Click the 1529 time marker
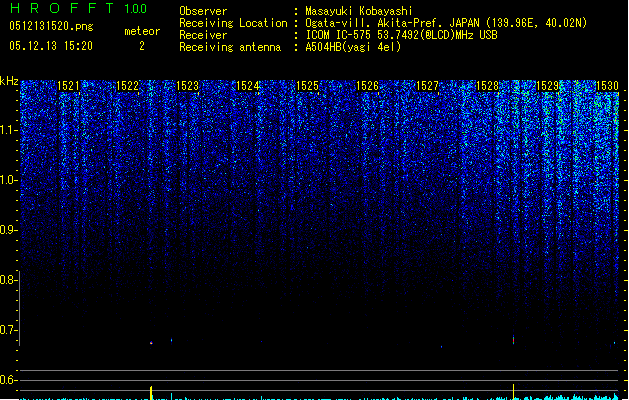The height and width of the screenshot is (400, 629). 547,86
